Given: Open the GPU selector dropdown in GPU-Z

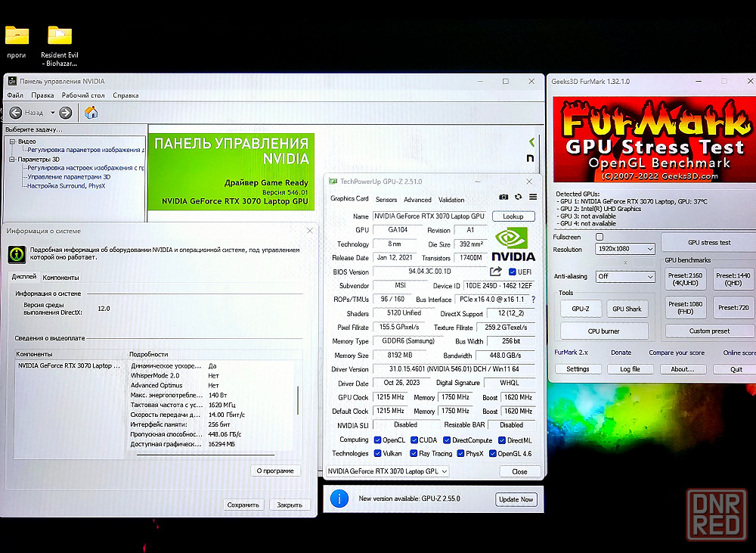Looking at the screenshot, I should click(x=388, y=471).
